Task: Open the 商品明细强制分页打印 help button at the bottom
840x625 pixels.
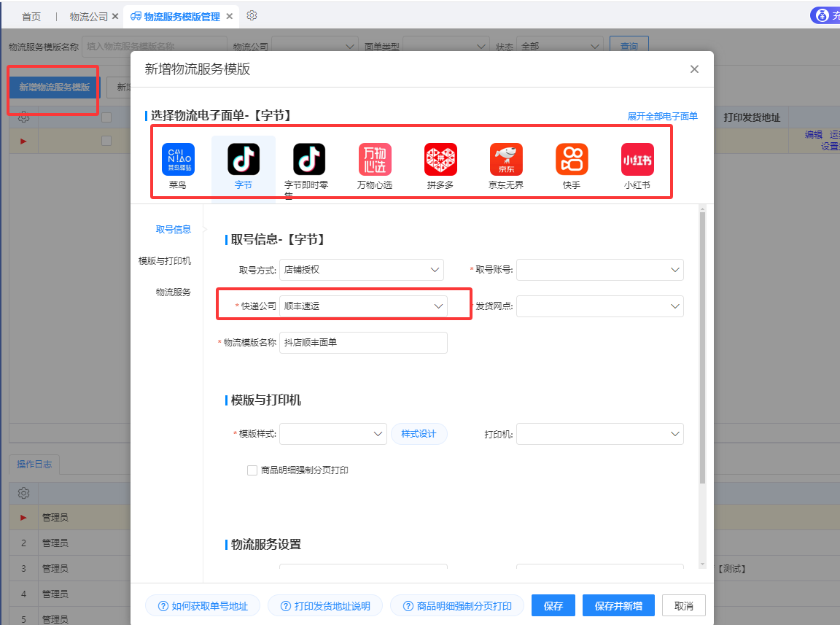Action: (x=457, y=606)
